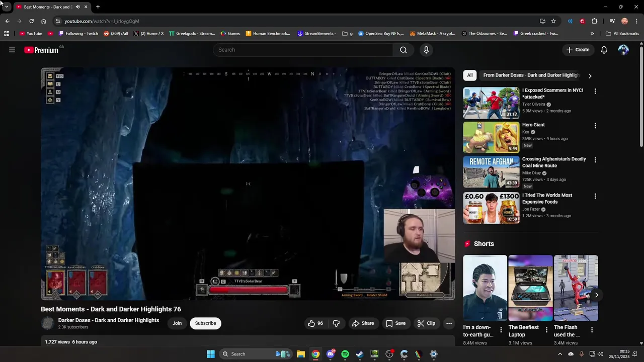
Task: Click the search magnifier button
Action: coord(404,50)
